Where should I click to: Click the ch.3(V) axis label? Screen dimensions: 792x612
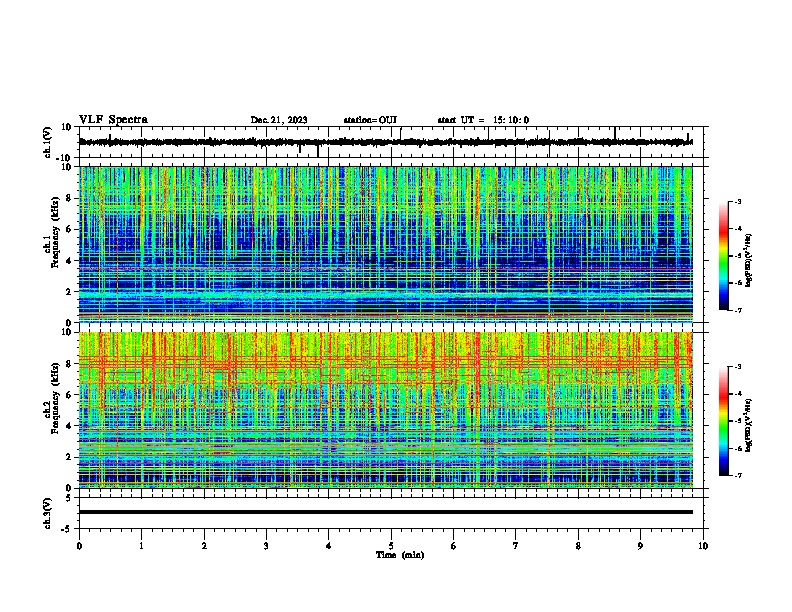click(x=48, y=513)
